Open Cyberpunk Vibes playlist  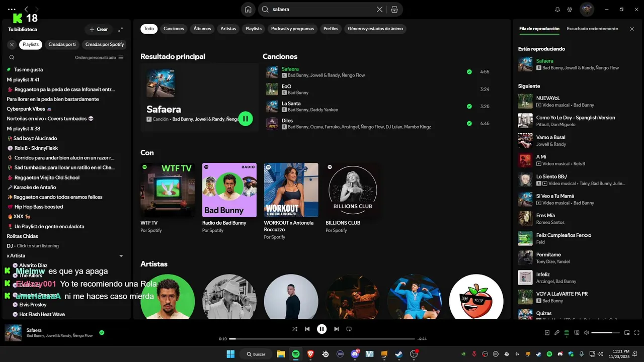[x=65, y=109]
